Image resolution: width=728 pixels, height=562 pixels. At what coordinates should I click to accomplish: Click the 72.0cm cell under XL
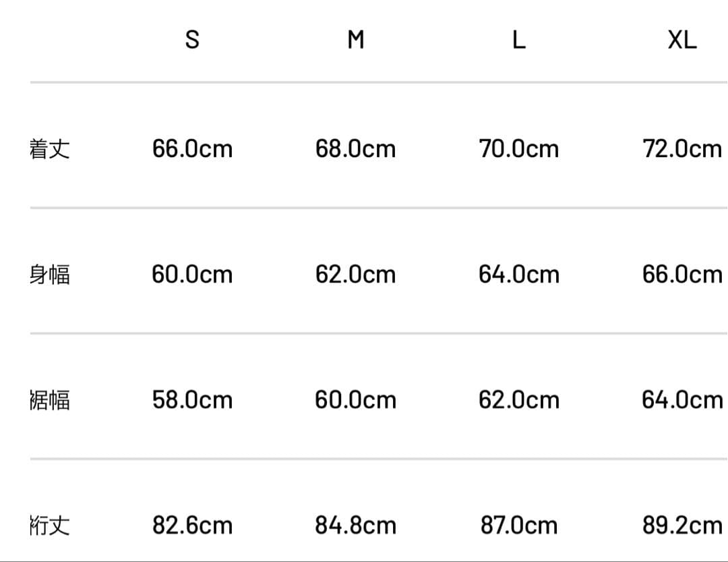click(682, 148)
